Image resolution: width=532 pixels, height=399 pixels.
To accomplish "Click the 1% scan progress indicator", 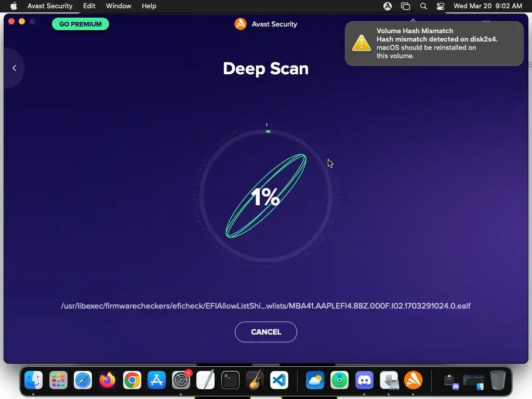I will pos(265,196).
